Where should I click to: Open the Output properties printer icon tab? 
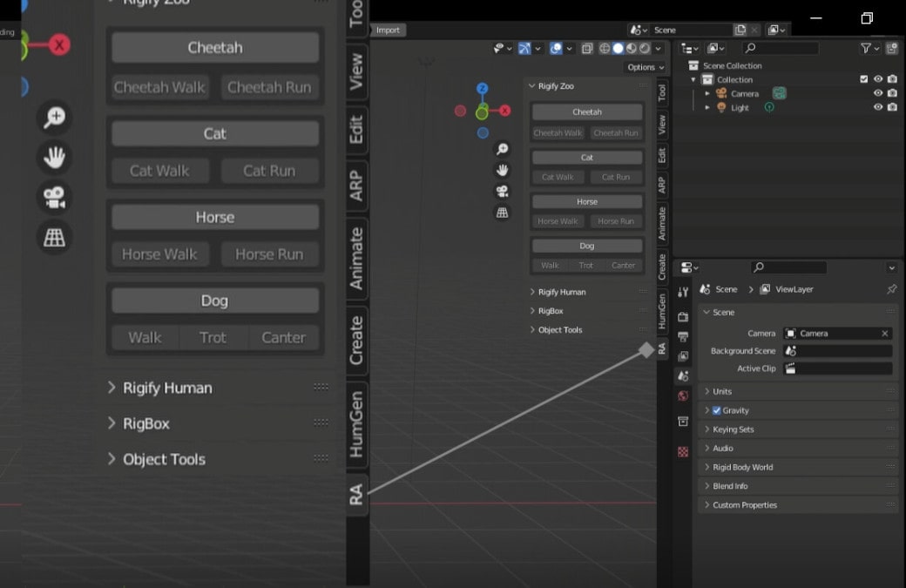683,336
